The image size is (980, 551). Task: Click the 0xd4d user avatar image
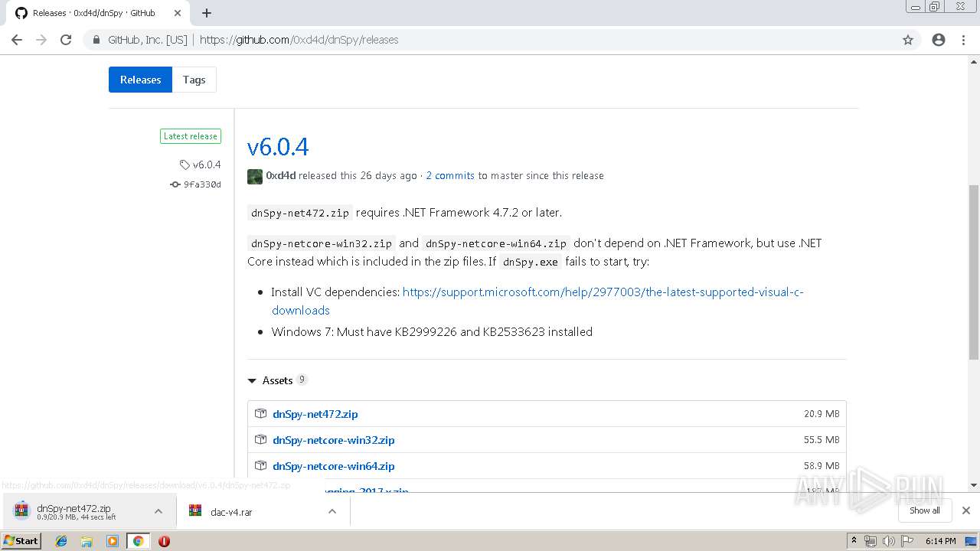click(x=255, y=176)
